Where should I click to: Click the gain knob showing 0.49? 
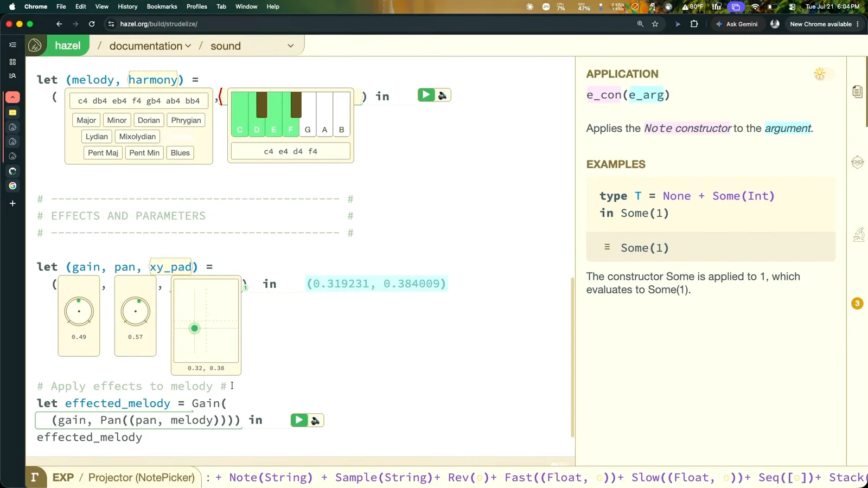pyautogui.click(x=79, y=312)
